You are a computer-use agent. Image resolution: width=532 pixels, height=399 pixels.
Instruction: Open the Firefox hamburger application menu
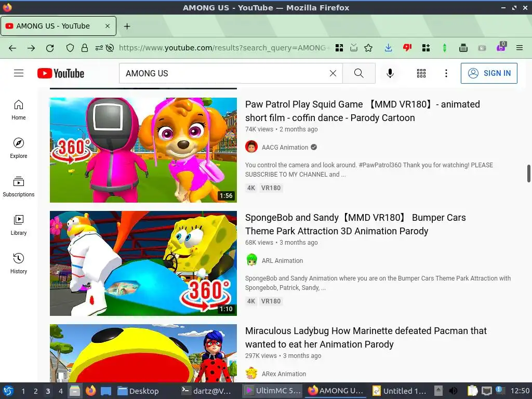click(520, 48)
